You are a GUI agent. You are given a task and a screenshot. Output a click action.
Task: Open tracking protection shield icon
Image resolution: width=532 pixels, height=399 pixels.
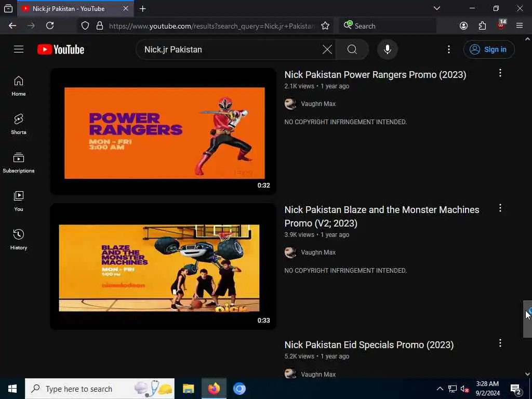click(x=85, y=26)
